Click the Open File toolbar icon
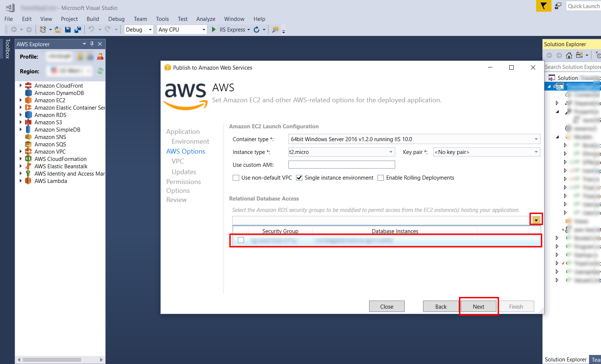The width and height of the screenshot is (601, 364). click(x=58, y=30)
